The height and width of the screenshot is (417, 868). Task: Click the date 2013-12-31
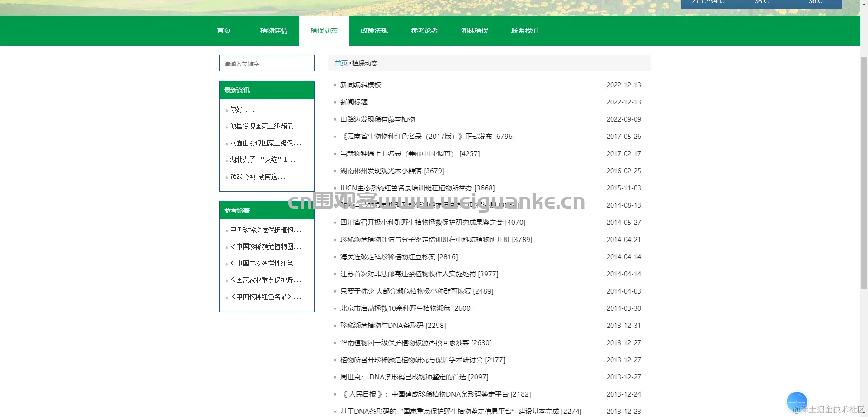[623, 326]
